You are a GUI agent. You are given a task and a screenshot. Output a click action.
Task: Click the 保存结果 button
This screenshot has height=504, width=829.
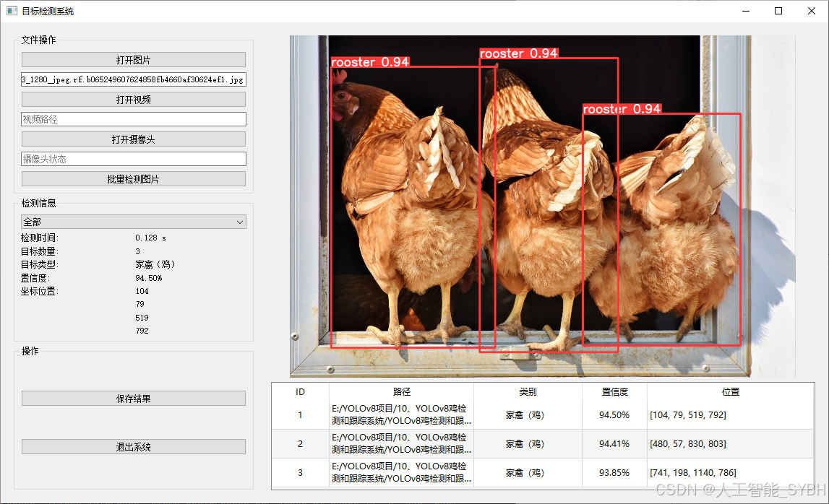[133, 399]
